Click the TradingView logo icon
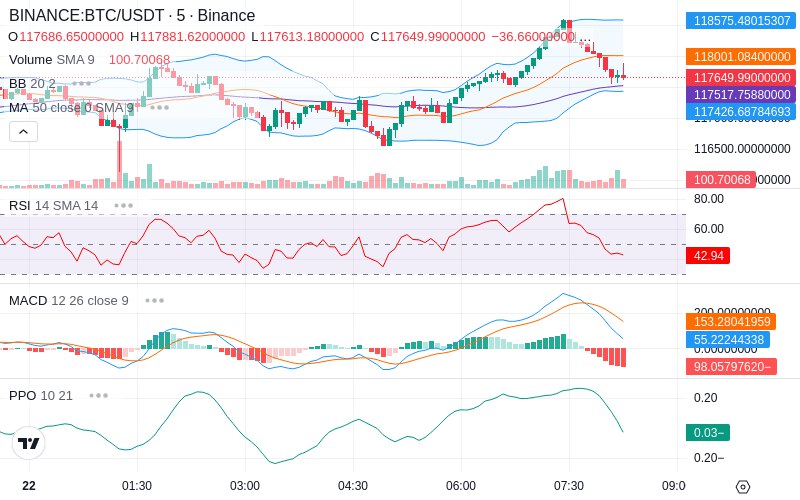This screenshot has width=800, height=500. pyautogui.click(x=29, y=443)
